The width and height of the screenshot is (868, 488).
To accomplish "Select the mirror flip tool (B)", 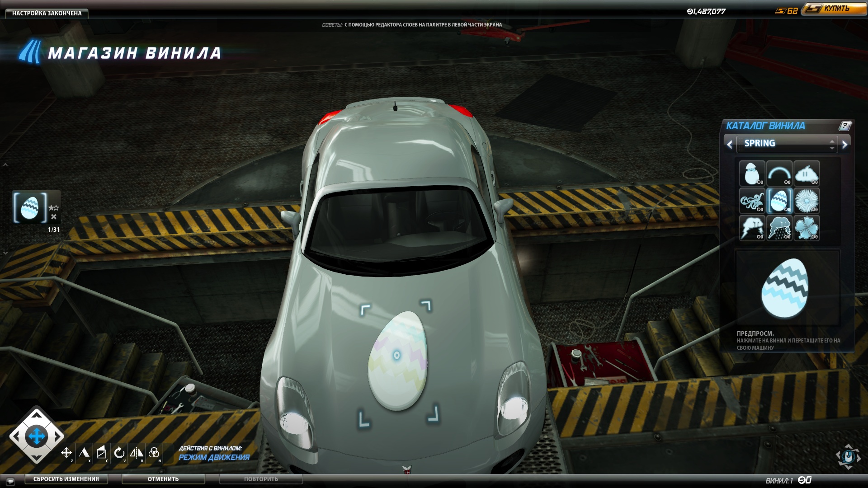I will point(137,453).
